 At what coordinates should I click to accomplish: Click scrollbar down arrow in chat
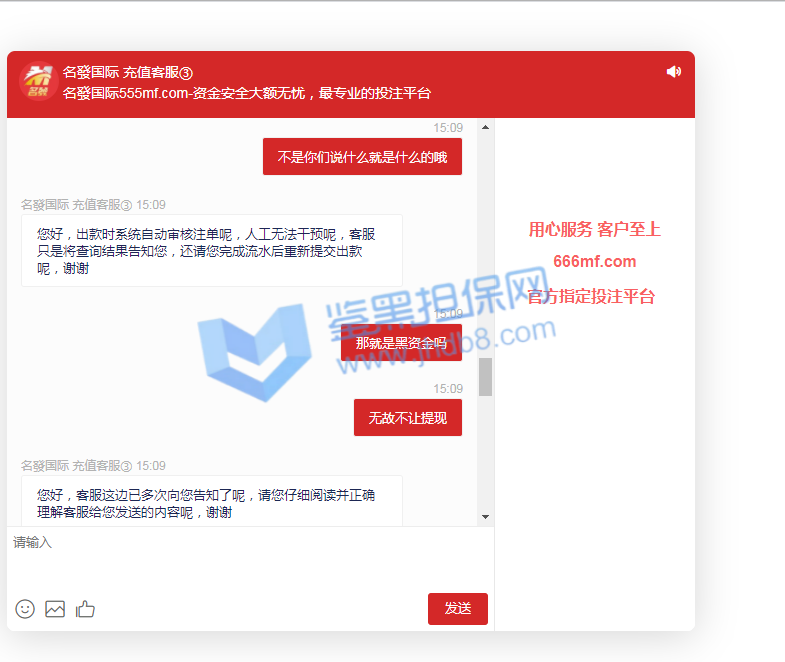[485, 517]
